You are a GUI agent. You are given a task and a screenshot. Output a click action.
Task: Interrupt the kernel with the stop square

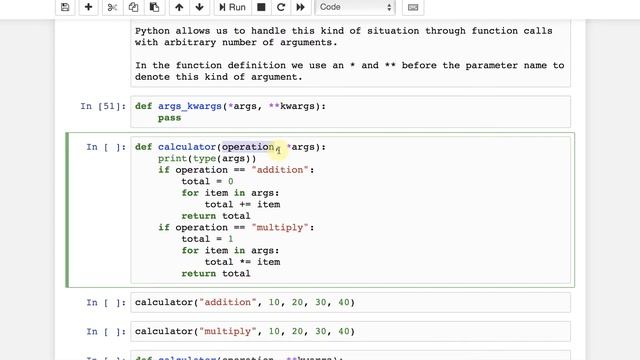coord(261,7)
